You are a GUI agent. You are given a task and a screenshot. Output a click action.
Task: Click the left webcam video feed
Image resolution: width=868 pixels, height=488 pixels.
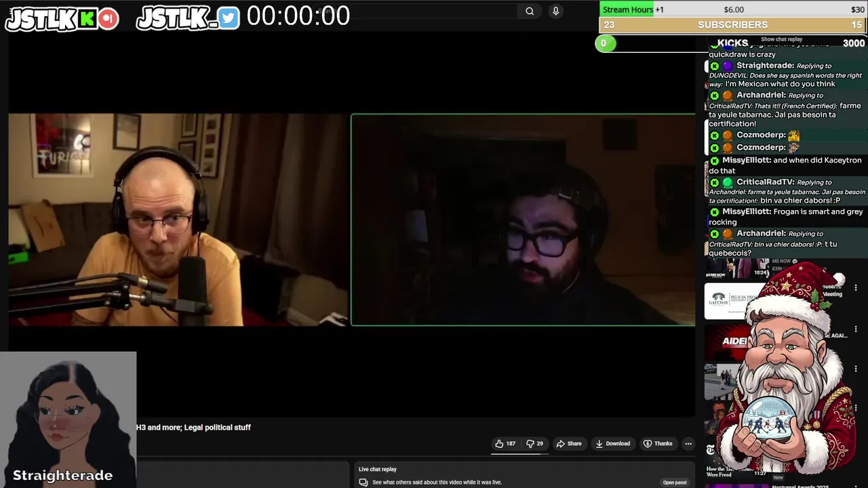click(x=178, y=220)
